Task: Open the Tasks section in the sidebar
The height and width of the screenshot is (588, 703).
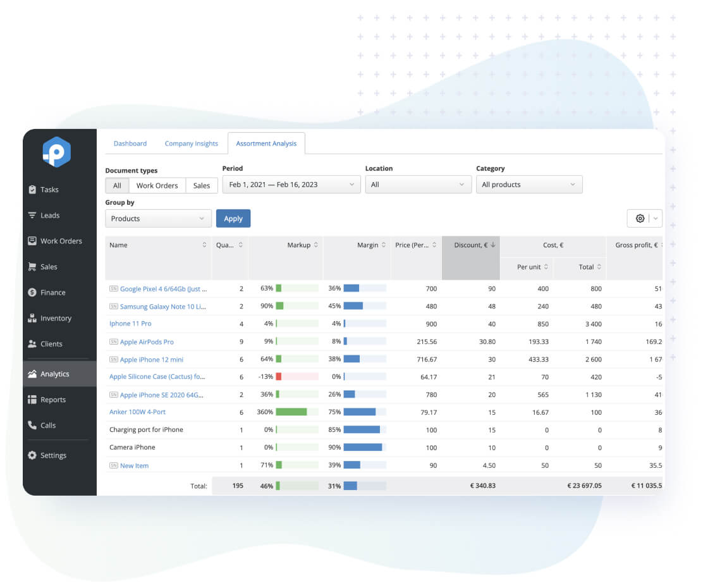Action: coord(51,189)
